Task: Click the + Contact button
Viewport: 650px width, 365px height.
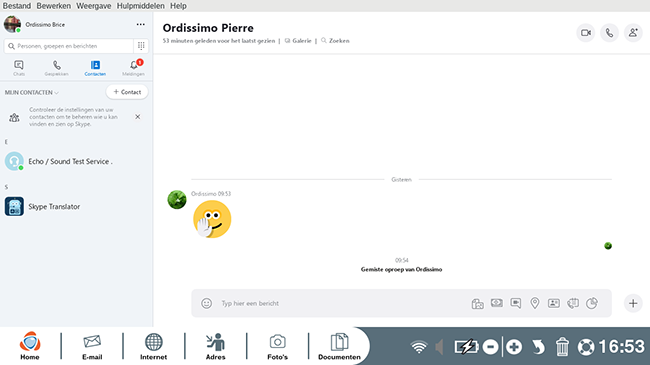Action: [x=127, y=92]
